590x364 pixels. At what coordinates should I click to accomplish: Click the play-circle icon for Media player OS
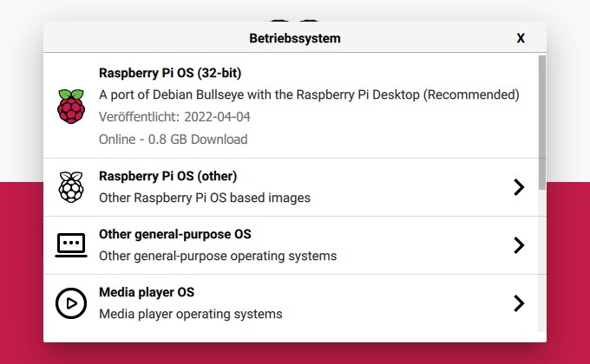coord(71,303)
